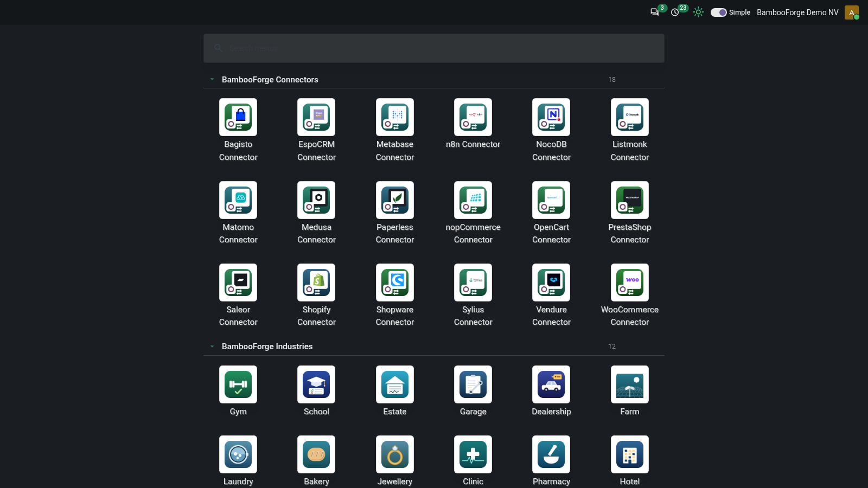Open the Medusa Connector app

click(x=316, y=200)
